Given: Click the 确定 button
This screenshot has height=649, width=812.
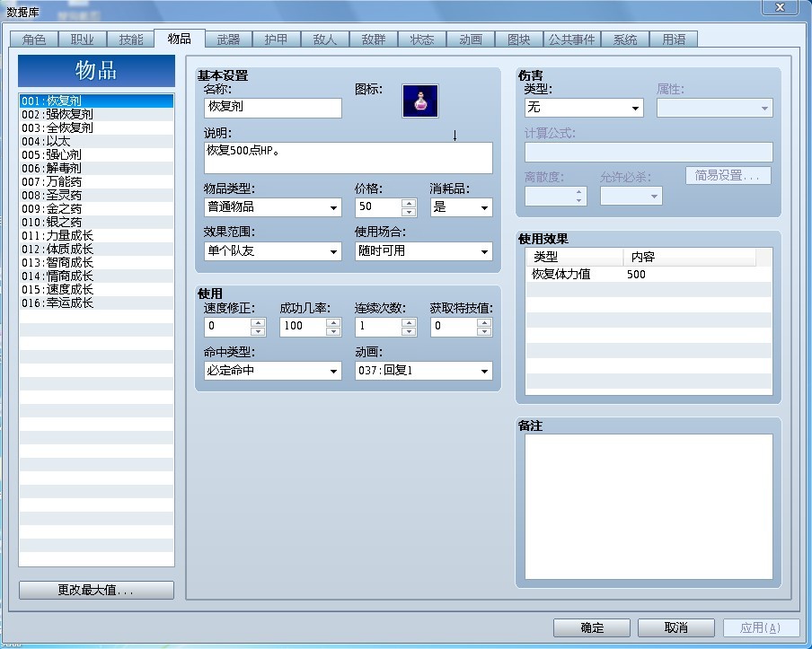Looking at the screenshot, I should pos(592,627).
